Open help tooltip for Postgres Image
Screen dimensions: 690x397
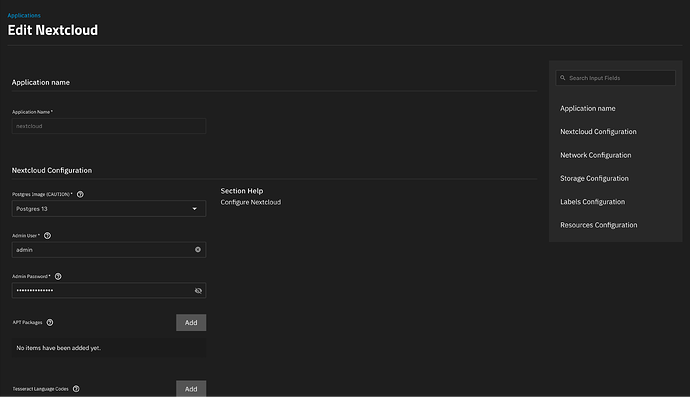coord(80,194)
